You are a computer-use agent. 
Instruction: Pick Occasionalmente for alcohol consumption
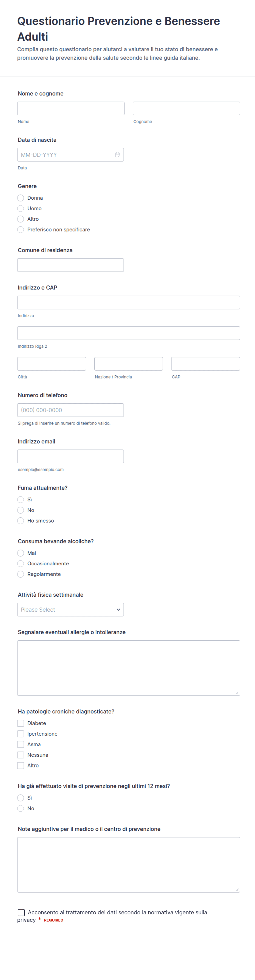21,563
